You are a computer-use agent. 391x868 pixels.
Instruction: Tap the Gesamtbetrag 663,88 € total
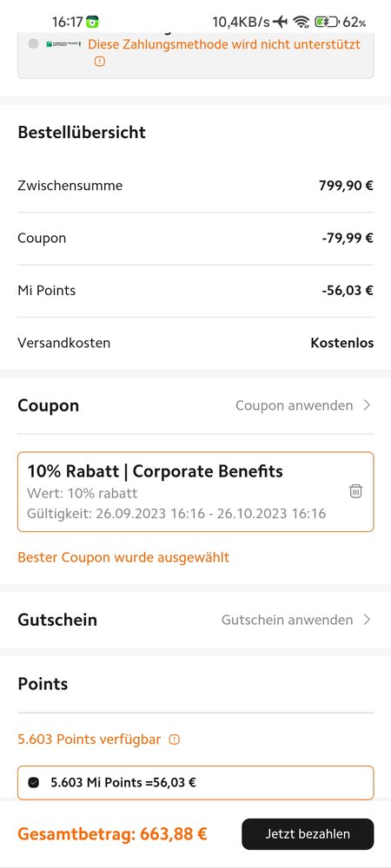112,833
